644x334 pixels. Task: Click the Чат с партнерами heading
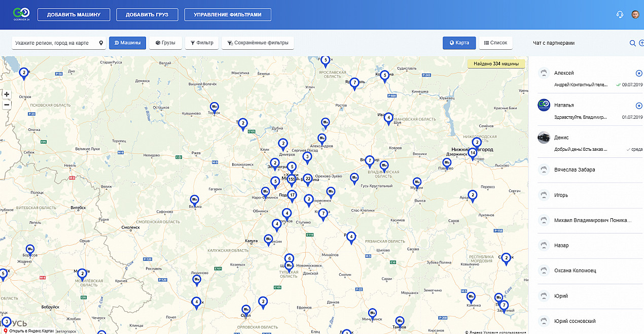[x=554, y=43]
